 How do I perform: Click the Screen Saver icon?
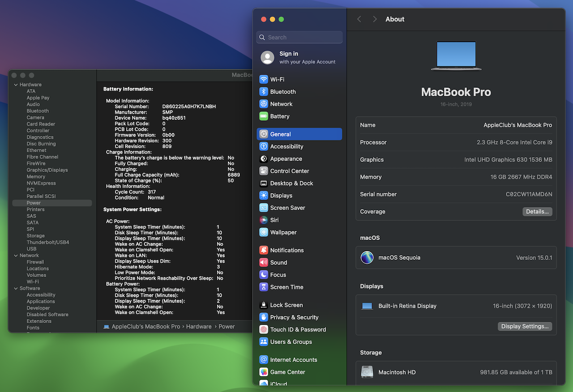click(x=264, y=208)
